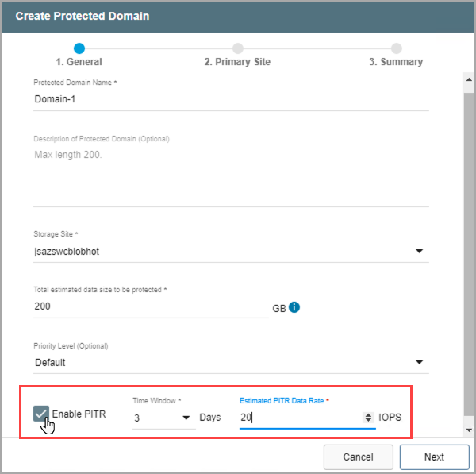Click the total estimated data size field
Image resolution: width=476 pixels, height=474 pixels.
point(151,306)
